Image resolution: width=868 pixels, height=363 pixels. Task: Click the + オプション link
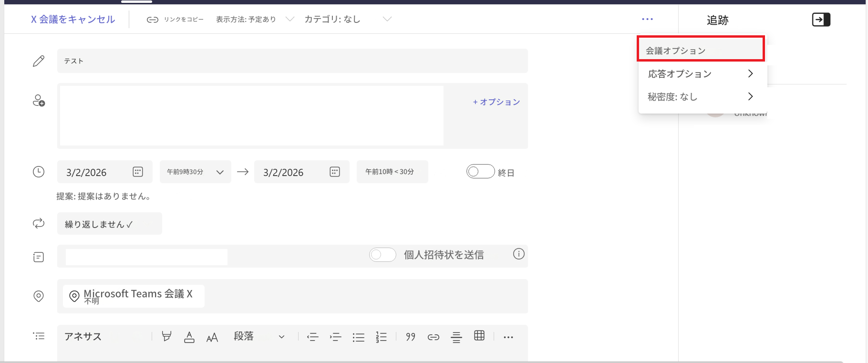click(x=496, y=102)
